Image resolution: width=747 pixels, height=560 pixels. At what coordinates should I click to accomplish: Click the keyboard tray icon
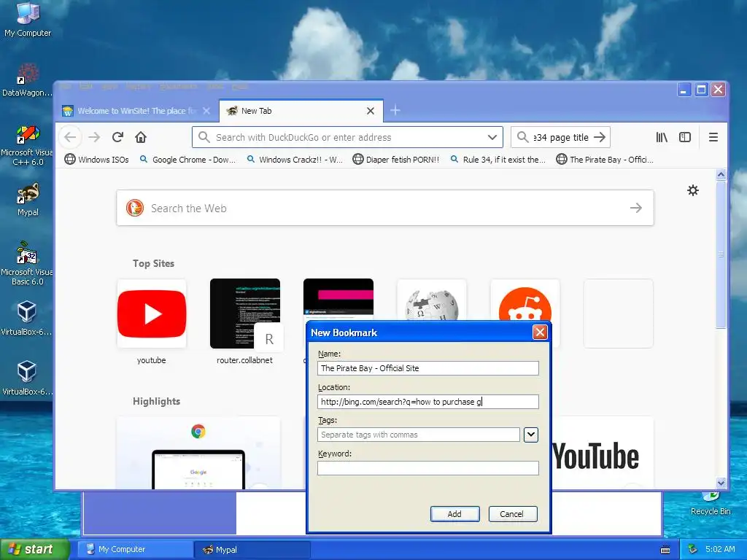coord(665,550)
